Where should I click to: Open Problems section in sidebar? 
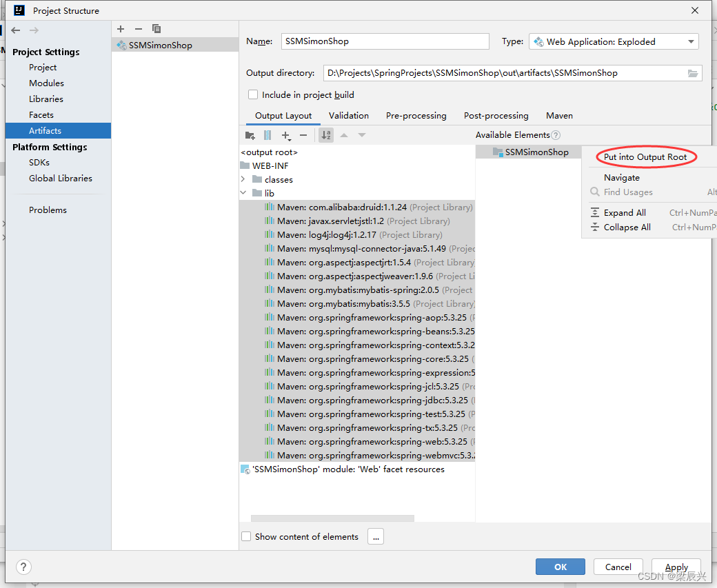48,210
